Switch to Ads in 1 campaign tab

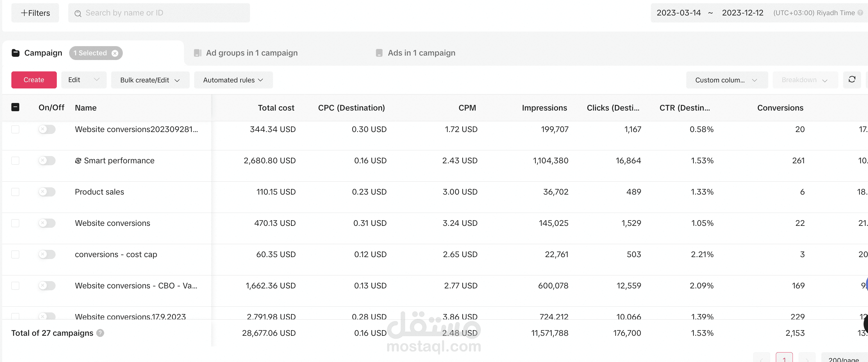pyautogui.click(x=421, y=53)
